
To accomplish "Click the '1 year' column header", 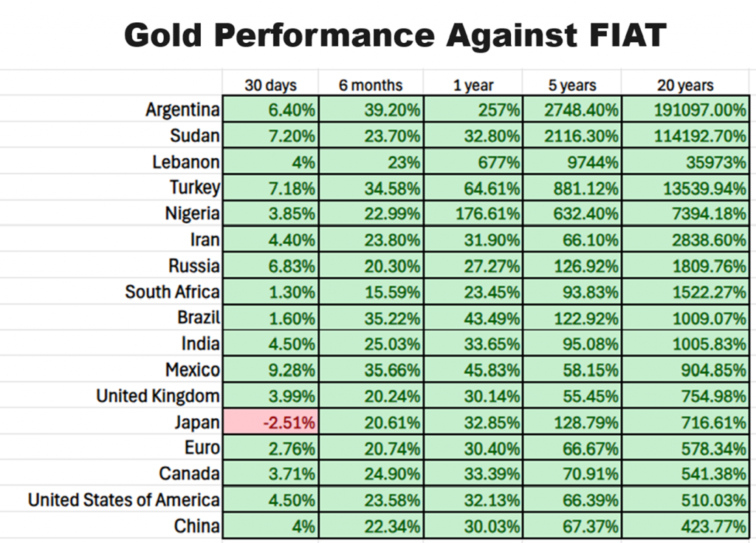I will coord(473,85).
